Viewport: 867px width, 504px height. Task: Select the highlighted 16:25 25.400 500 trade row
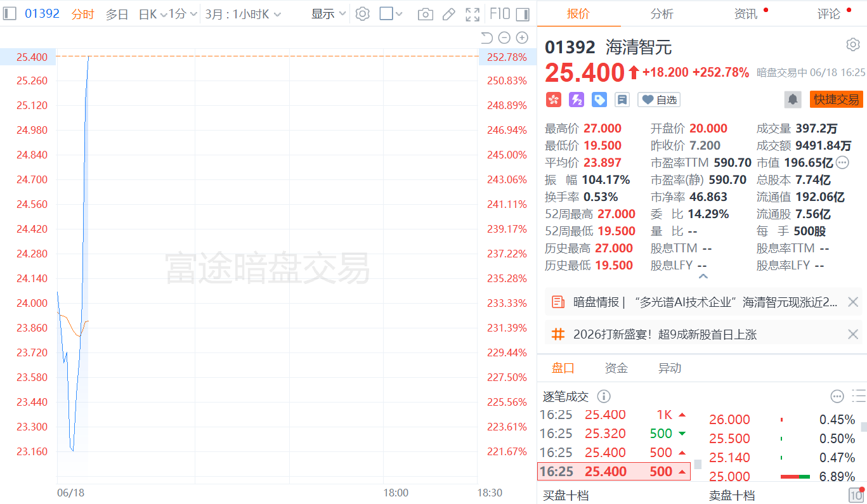pyautogui.click(x=614, y=472)
